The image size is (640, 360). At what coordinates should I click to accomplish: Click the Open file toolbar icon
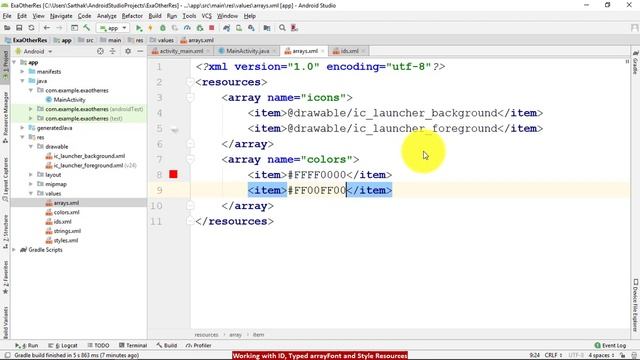pos(7,28)
